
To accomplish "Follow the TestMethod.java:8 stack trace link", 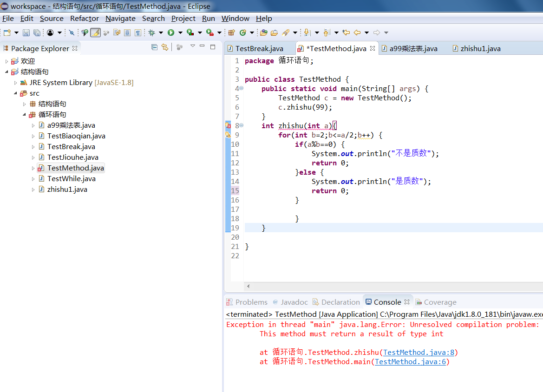I will point(419,353).
